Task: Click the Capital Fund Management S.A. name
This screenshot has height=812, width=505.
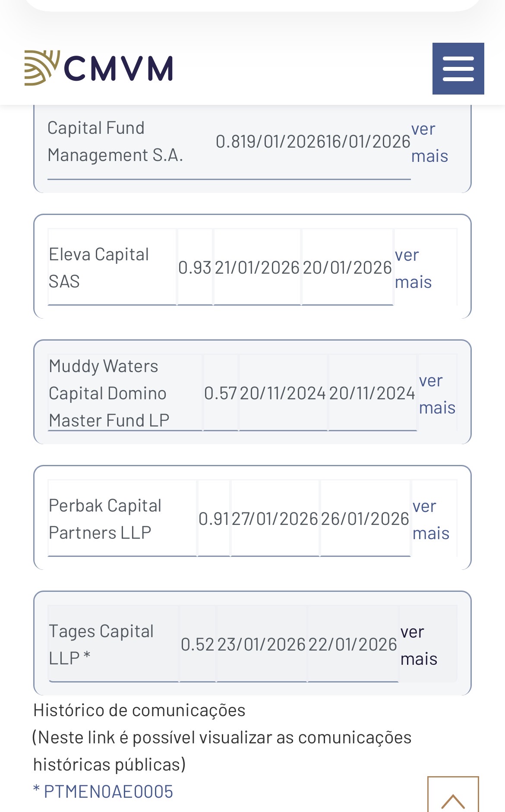Action: 115,142
